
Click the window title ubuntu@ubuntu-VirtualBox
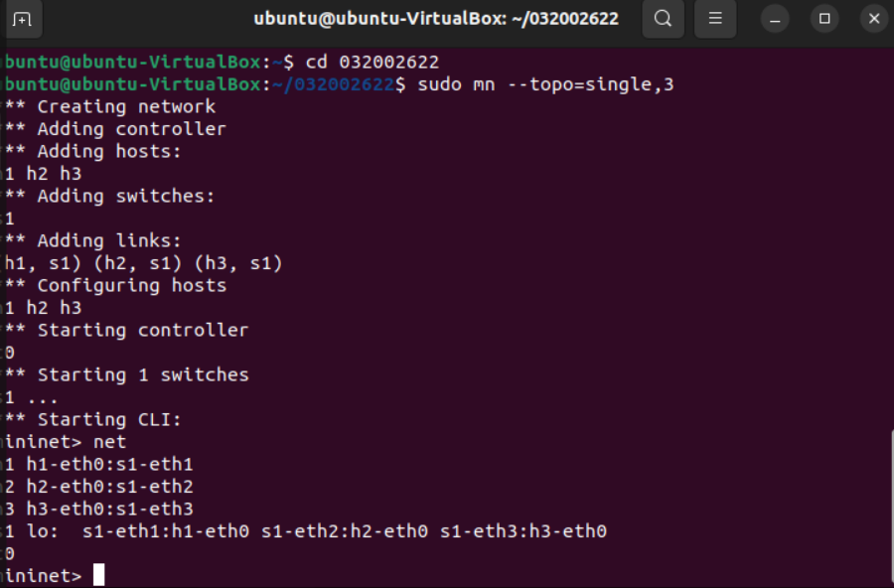click(x=435, y=19)
